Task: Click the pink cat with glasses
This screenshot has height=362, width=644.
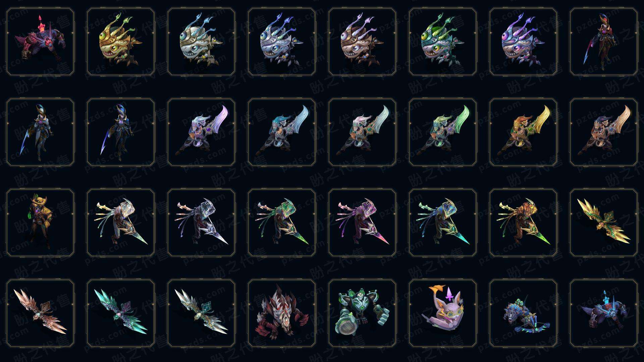Action: pos(443,313)
